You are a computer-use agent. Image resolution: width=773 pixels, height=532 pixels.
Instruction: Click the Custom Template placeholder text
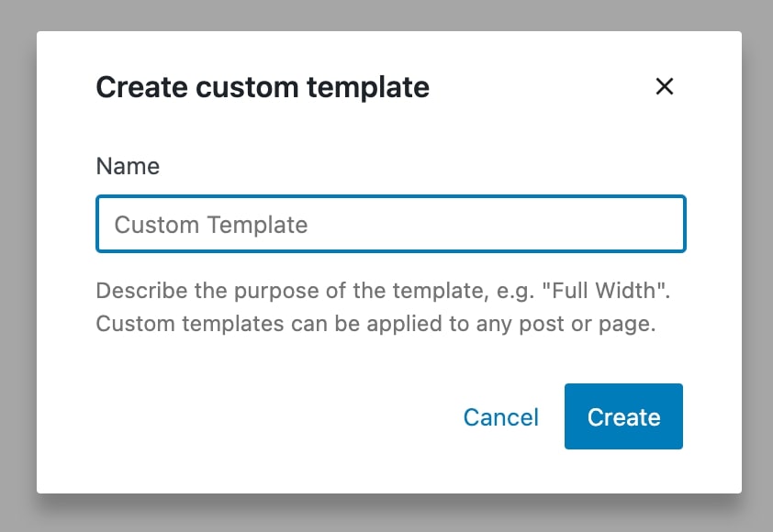click(211, 225)
